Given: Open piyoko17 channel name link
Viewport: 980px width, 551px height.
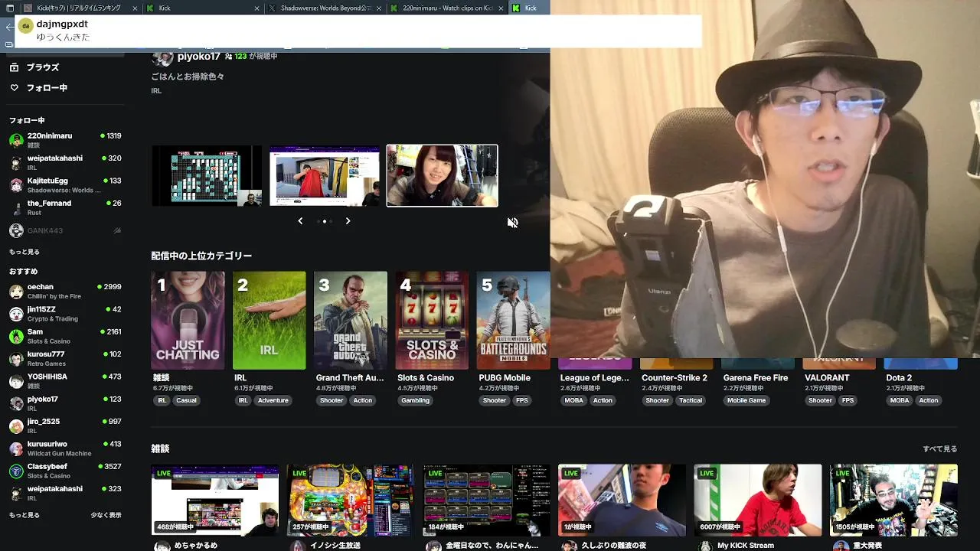Looking at the screenshot, I should [x=199, y=57].
